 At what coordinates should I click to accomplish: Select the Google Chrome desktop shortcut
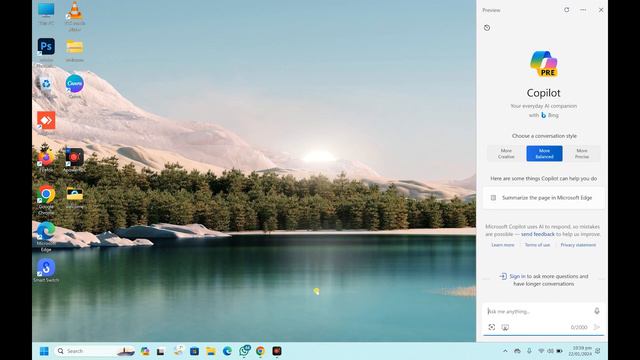[x=46, y=200]
